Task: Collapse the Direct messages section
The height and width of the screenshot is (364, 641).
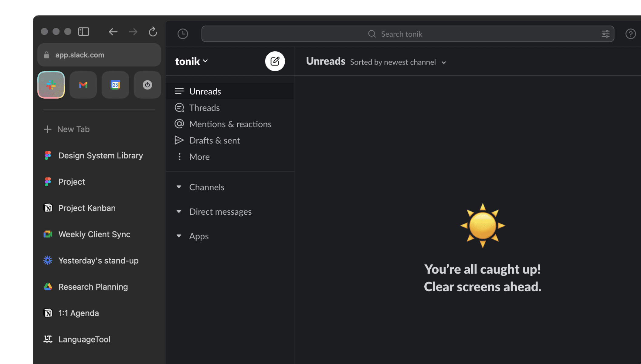Action: (179, 211)
